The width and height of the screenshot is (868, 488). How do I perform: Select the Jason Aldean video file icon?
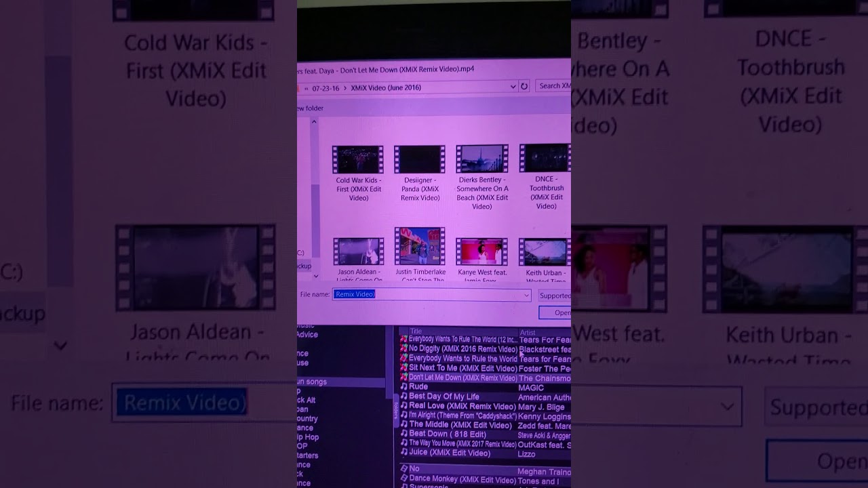359,251
